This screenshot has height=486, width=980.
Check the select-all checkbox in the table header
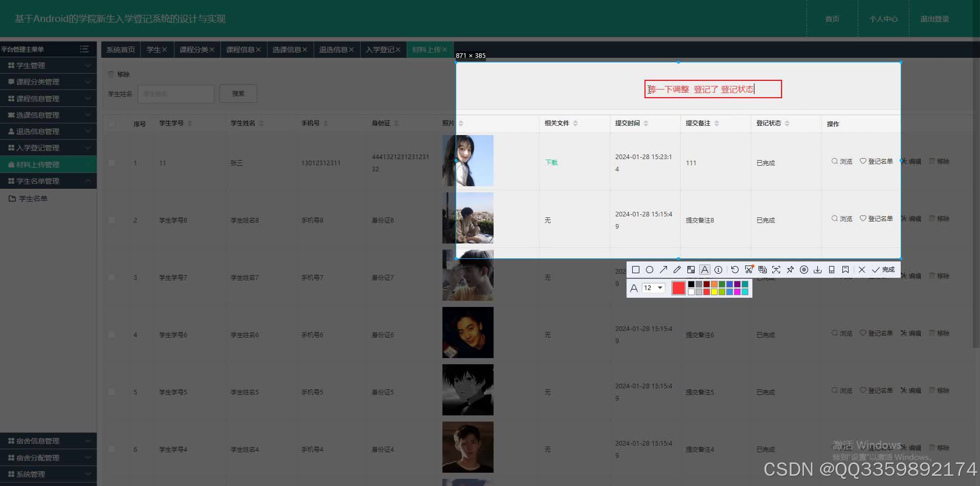click(x=112, y=123)
